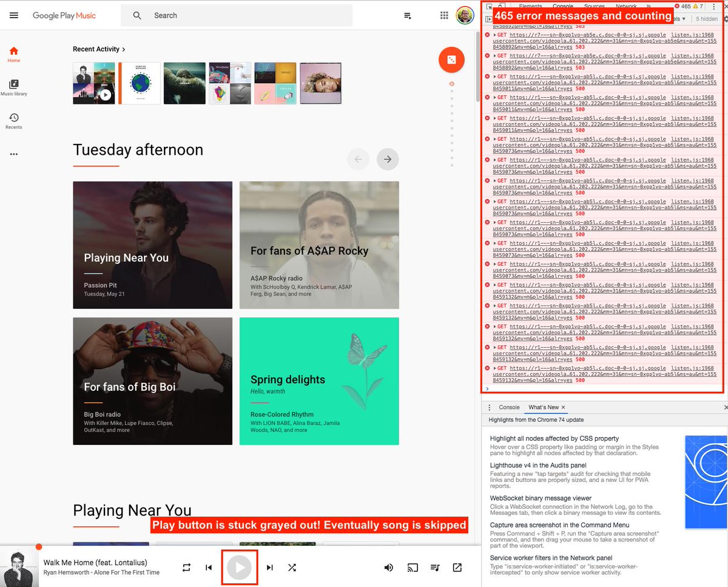The height and width of the screenshot is (587, 728).
Task: Click the 5 hidden messages label
Action: pos(707,19)
